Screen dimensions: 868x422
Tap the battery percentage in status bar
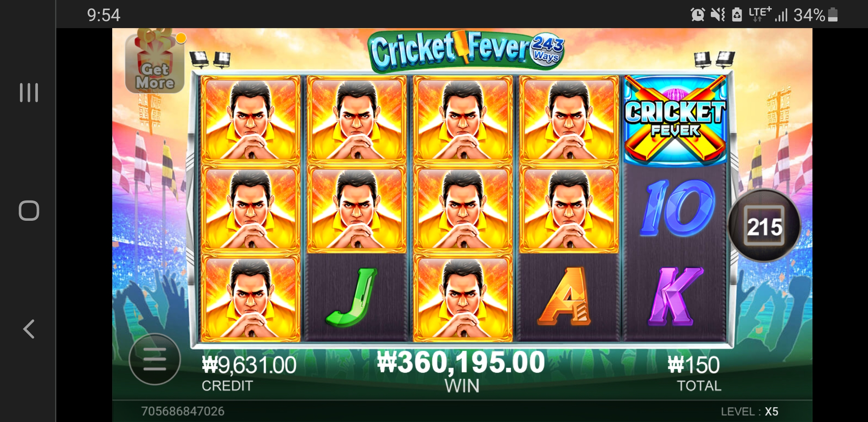(x=809, y=15)
